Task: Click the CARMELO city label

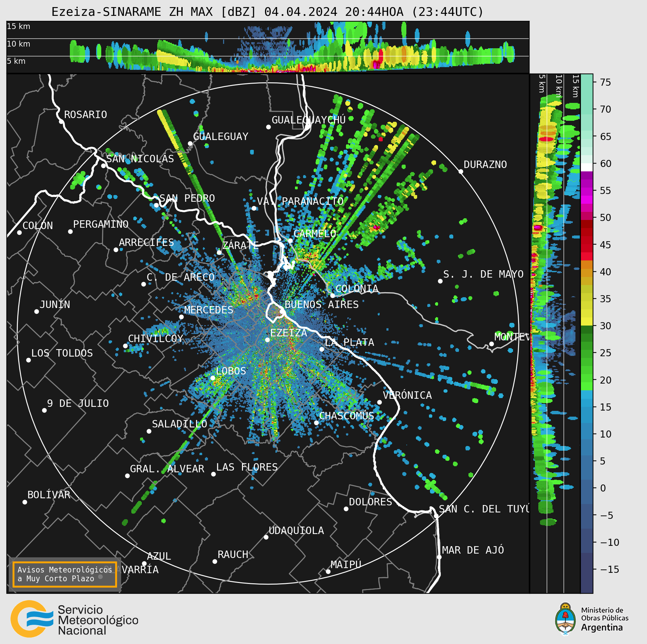Action: (315, 234)
